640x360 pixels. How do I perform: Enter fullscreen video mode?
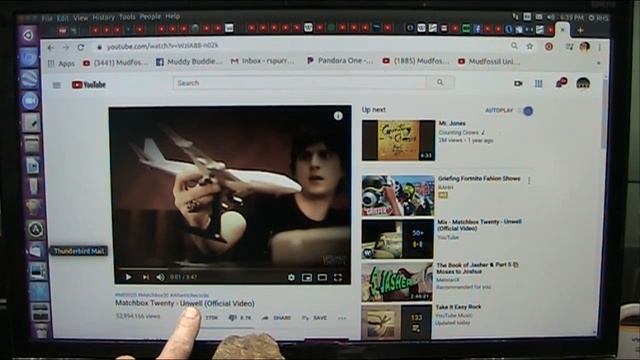(338, 278)
